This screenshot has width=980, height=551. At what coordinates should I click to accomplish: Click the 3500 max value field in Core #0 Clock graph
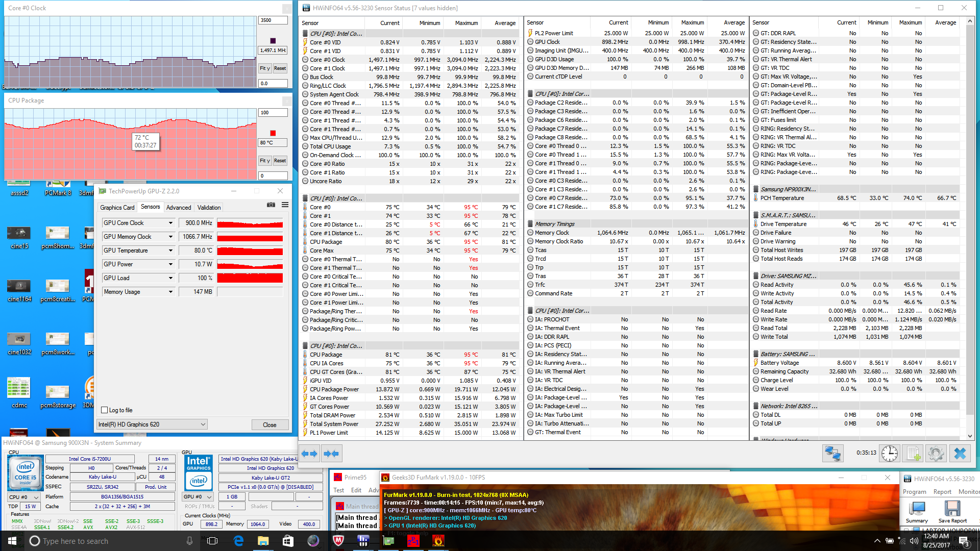273,20
